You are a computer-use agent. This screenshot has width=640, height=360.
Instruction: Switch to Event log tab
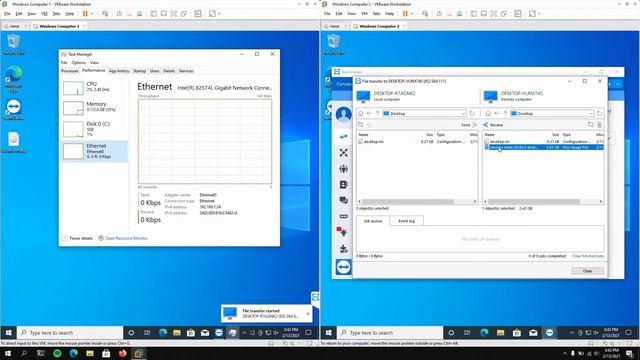(x=407, y=221)
